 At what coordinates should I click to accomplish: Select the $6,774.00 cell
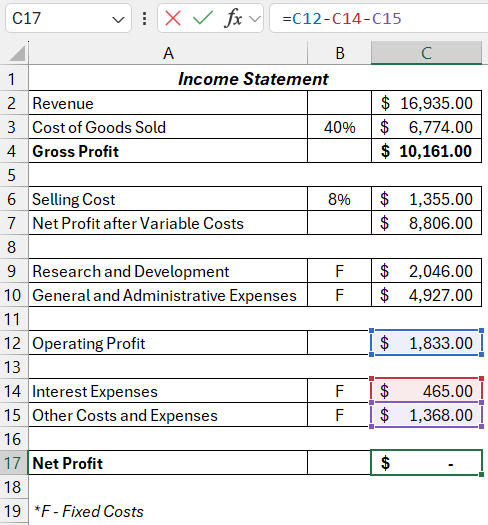click(x=426, y=127)
